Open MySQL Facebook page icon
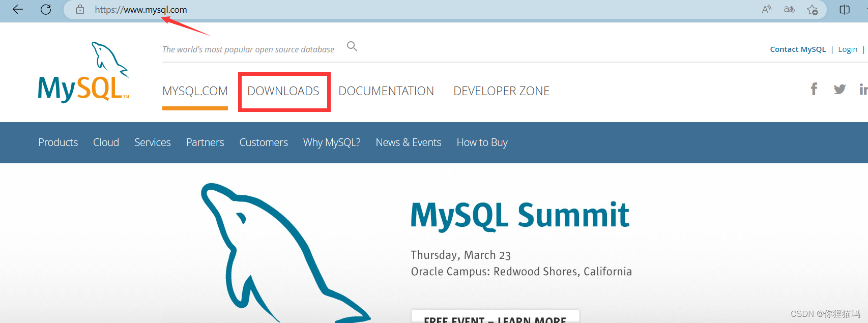The width and height of the screenshot is (868, 323). (814, 89)
